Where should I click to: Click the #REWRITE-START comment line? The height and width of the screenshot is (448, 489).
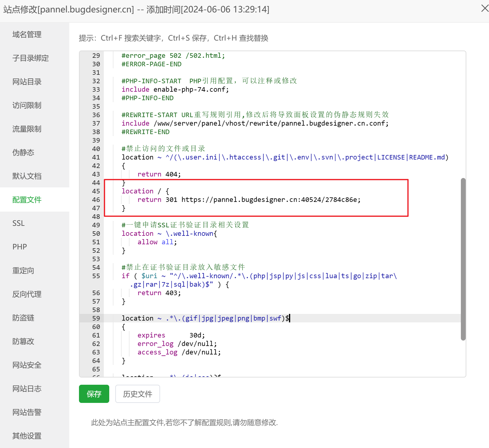tap(255, 115)
